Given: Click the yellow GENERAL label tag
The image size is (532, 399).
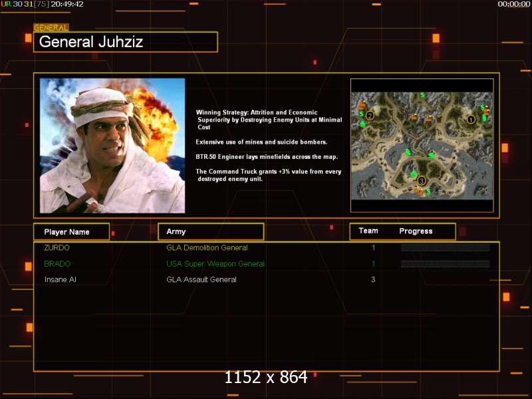Looking at the screenshot, I should [51, 28].
